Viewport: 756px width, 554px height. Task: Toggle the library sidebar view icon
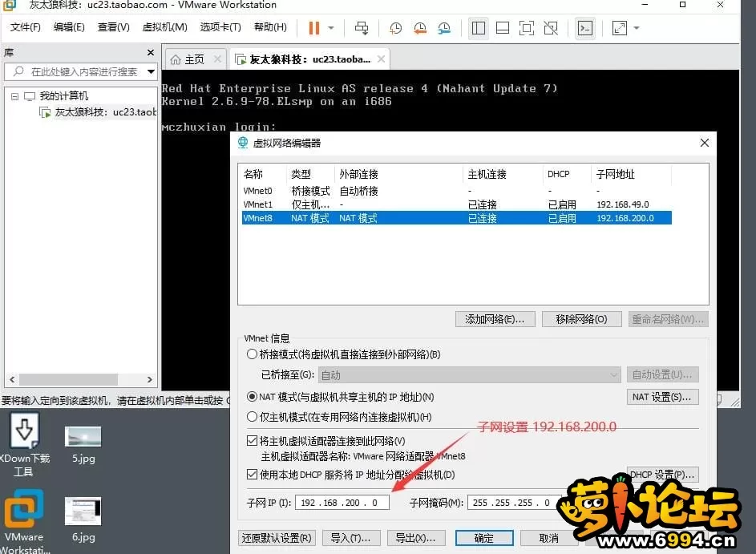[479, 28]
